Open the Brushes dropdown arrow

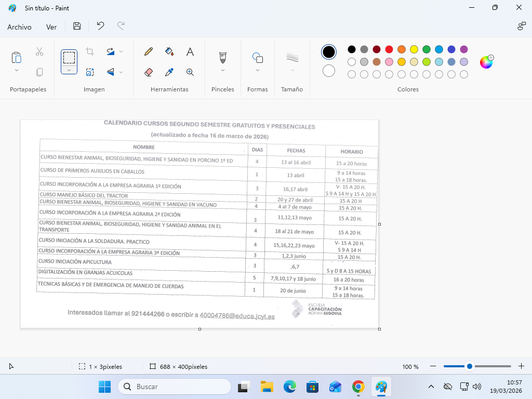pos(223,71)
